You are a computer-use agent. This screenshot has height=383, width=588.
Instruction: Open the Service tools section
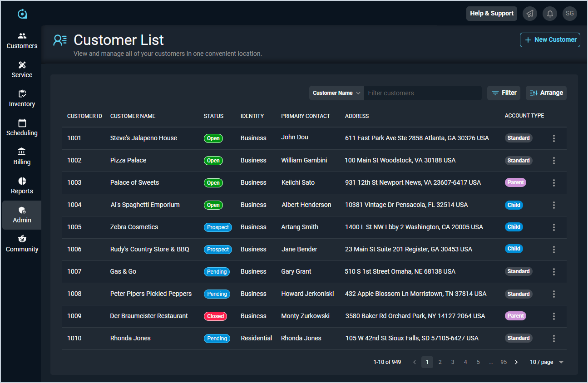[x=22, y=70]
